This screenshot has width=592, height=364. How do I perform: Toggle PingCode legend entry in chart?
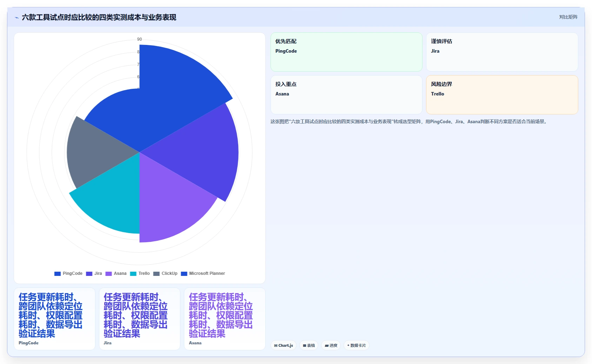pos(68,273)
